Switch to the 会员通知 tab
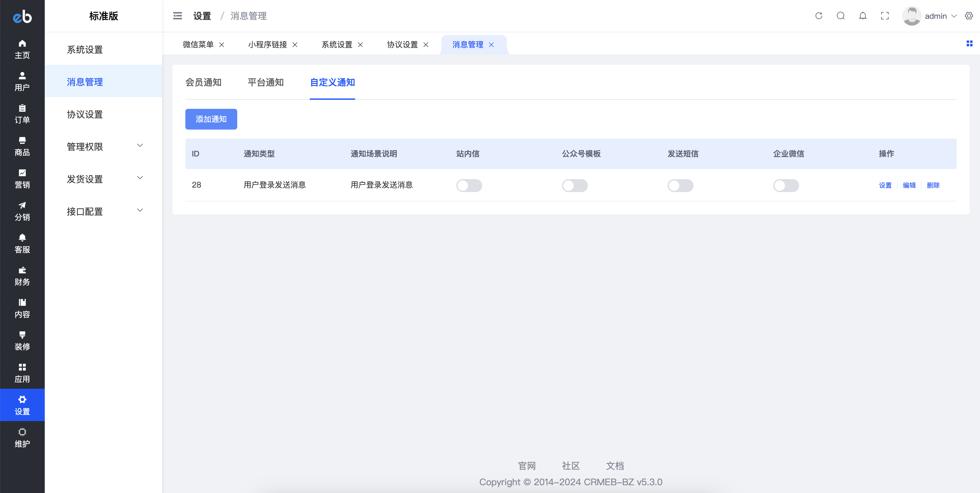The height and width of the screenshot is (493, 980). click(203, 83)
